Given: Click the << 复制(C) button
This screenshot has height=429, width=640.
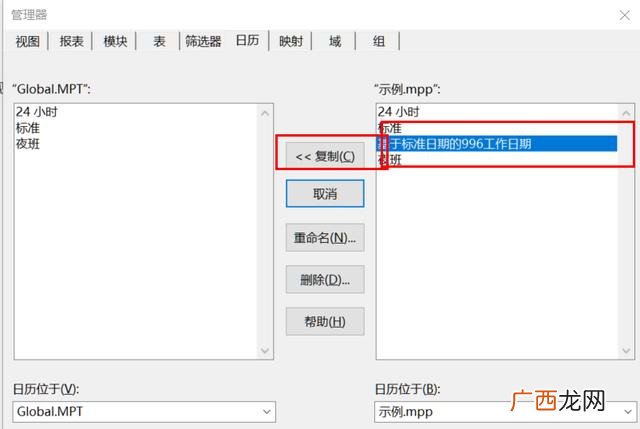Looking at the screenshot, I should tap(325, 156).
